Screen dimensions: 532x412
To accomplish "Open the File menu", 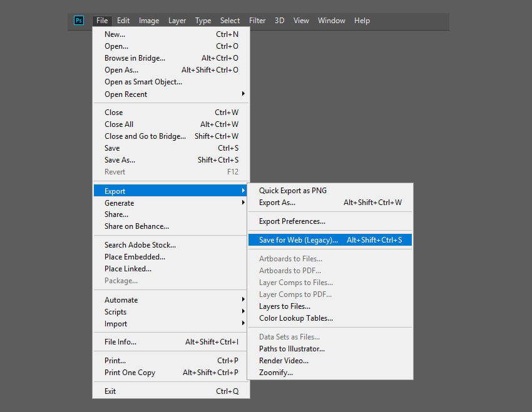I will tap(102, 21).
